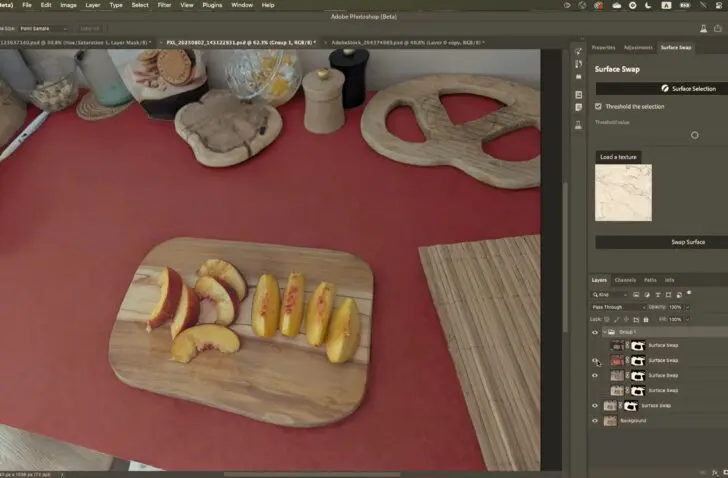
Task: Filter layers by shape layers icon
Action: 668,295
